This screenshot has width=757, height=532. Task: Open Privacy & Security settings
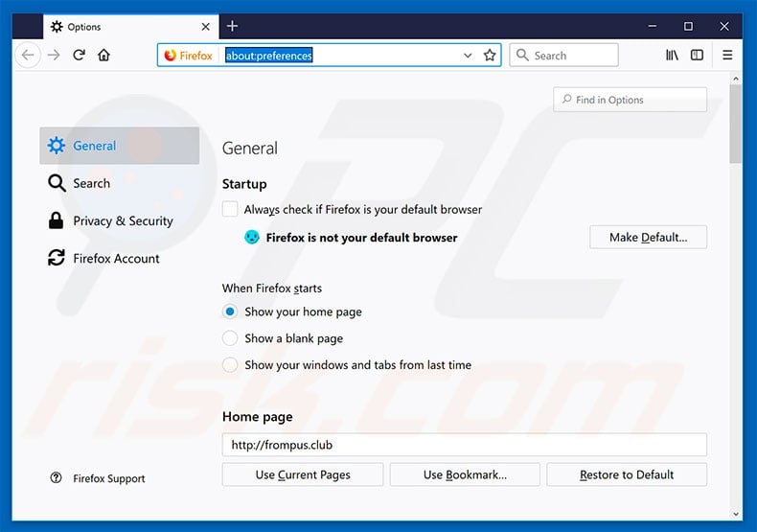click(x=119, y=220)
